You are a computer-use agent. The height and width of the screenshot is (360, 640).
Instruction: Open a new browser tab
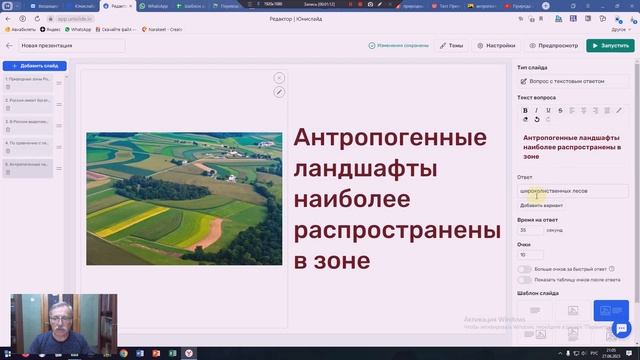(x=546, y=6)
